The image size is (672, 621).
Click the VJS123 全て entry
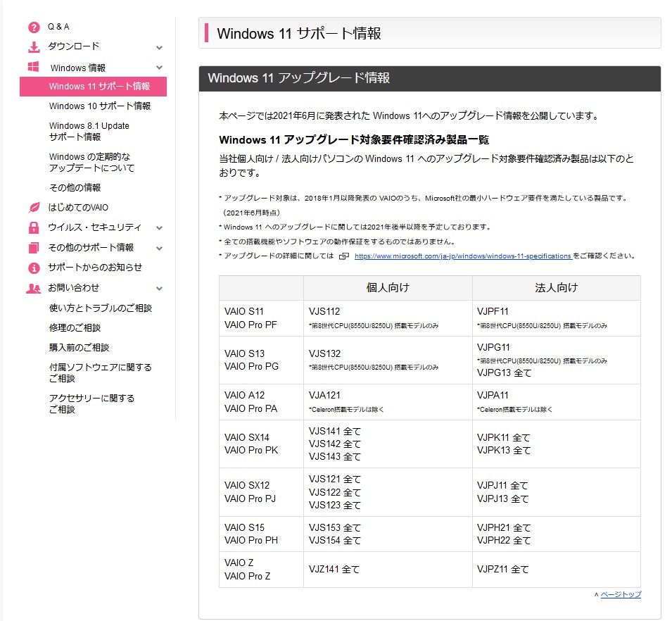point(335,505)
